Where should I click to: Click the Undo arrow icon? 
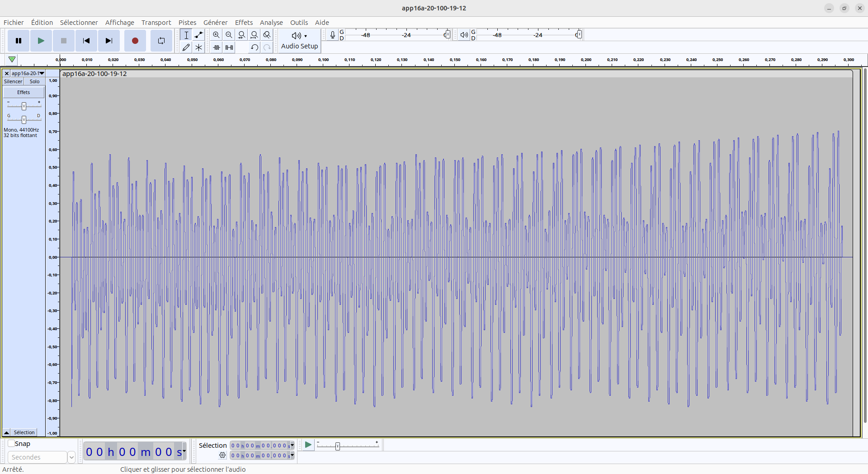click(255, 47)
